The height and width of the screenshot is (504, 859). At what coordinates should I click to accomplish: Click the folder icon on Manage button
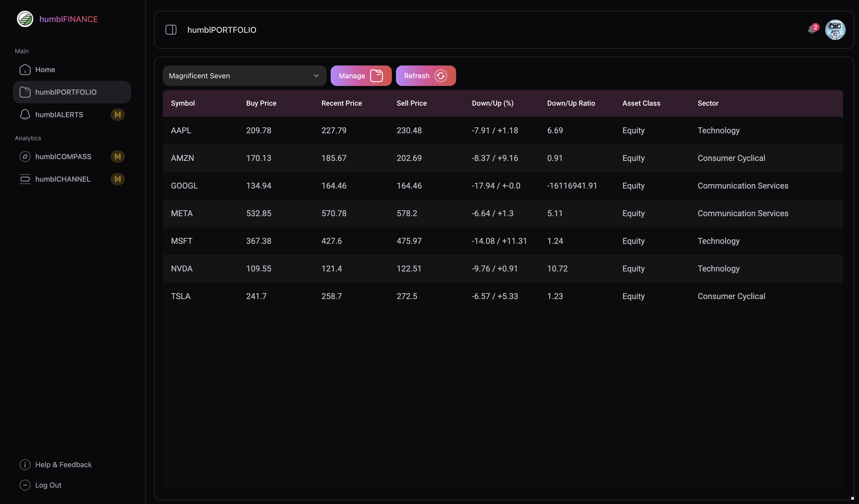tap(376, 76)
